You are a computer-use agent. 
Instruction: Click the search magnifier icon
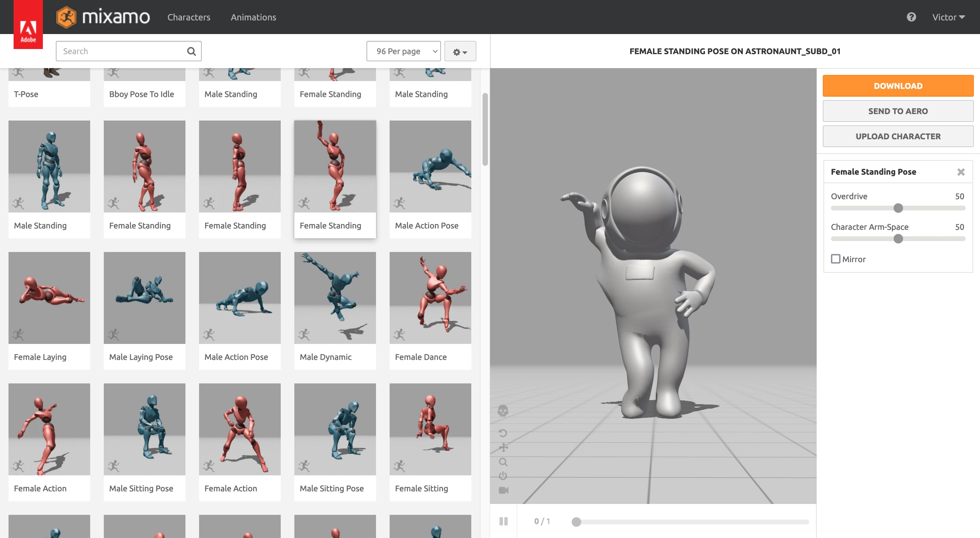191,51
